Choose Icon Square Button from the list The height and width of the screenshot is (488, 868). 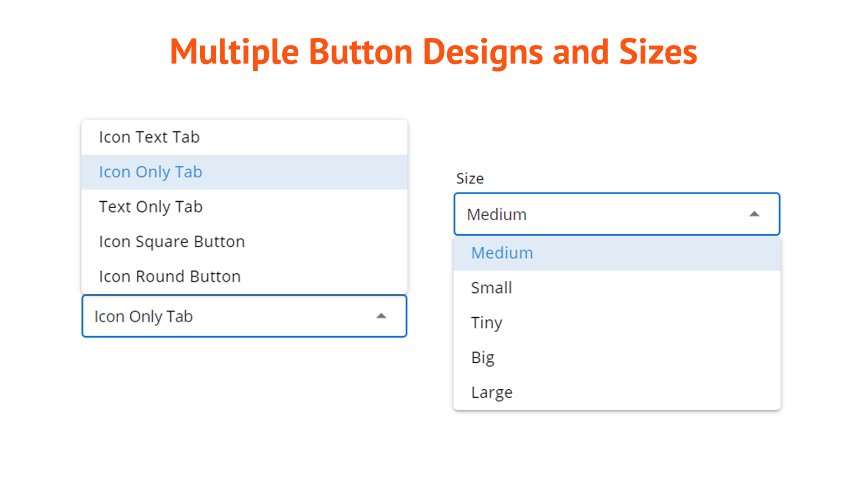[171, 241]
